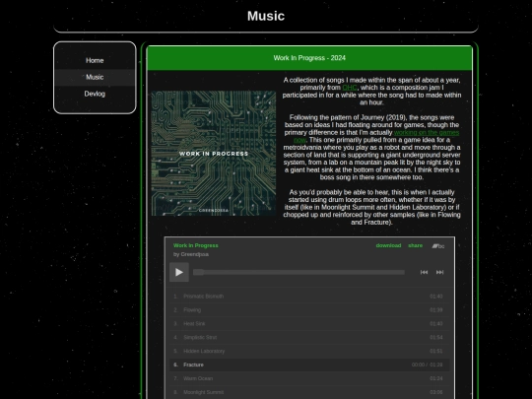The height and width of the screenshot is (399, 532).
Task: Select track 8 Moonlight Summit
Action: coord(309,392)
